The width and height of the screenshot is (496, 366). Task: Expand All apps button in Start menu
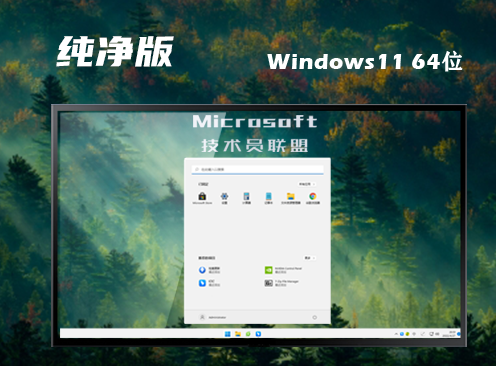coord(307,184)
